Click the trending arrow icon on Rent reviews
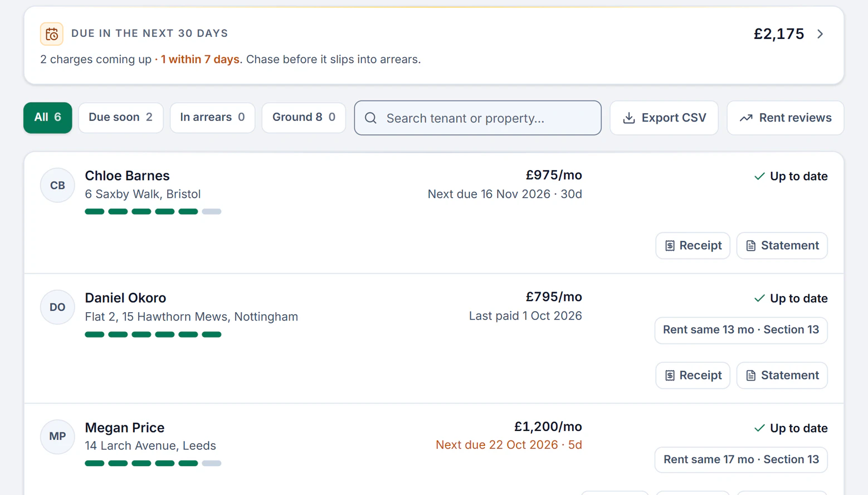The image size is (868, 495). [746, 118]
